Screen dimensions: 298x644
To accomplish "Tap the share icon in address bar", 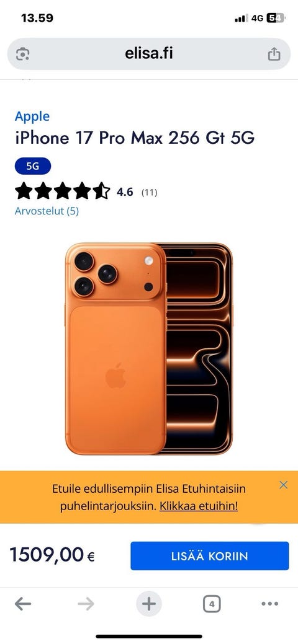I will click(x=274, y=54).
